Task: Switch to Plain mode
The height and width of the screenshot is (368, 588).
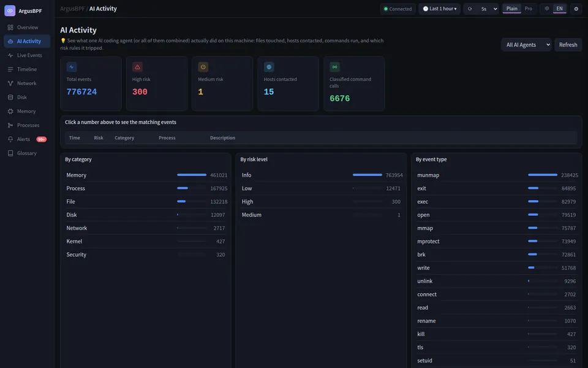Action: [x=511, y=9]
